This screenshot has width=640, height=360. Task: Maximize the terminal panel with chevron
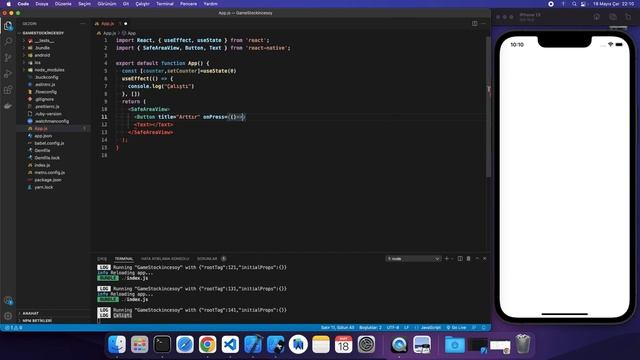[477, 259]
